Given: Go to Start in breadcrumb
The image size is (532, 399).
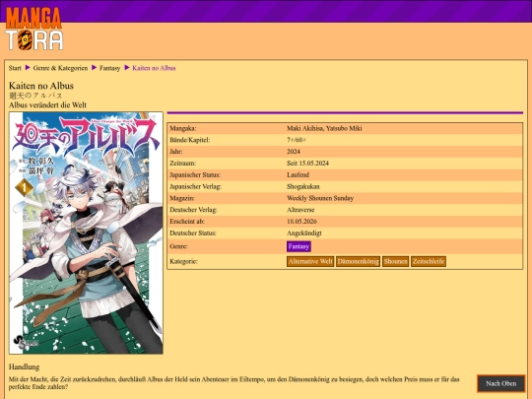Looking at the screenshot, I should [15, 68].
